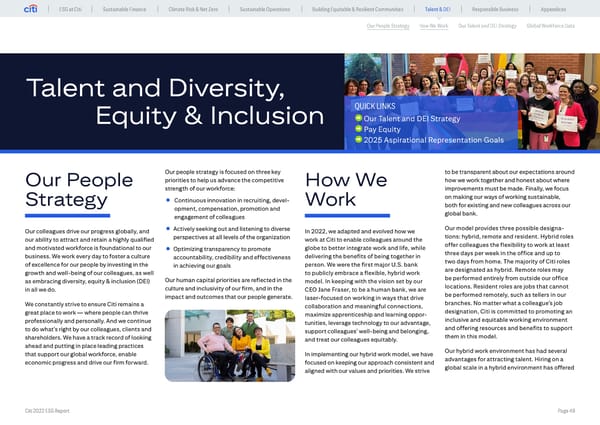Open the ESG at Citi tab
Viewport: 600px width, 425px height.
point(71,9)
